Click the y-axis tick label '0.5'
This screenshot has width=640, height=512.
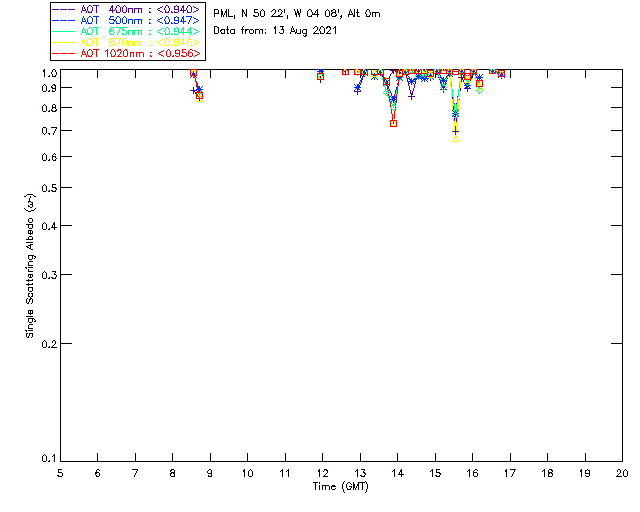click(x=49, y=188)
